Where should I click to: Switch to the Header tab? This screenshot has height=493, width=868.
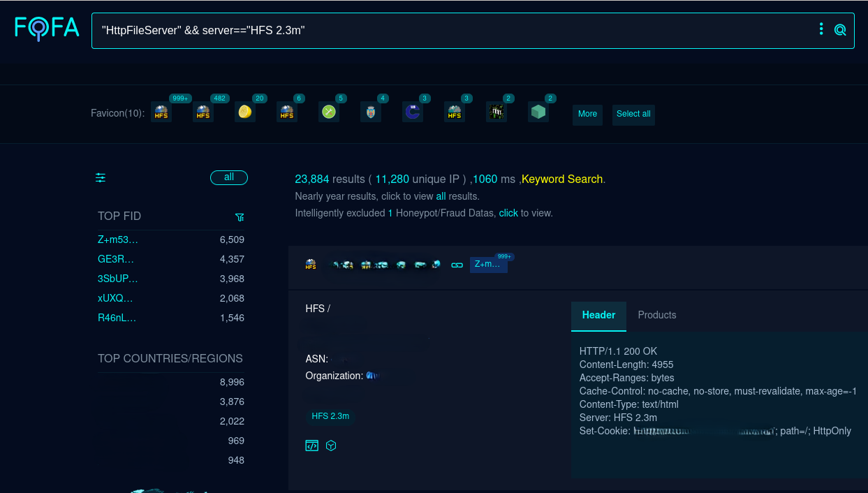click(598, 316)
